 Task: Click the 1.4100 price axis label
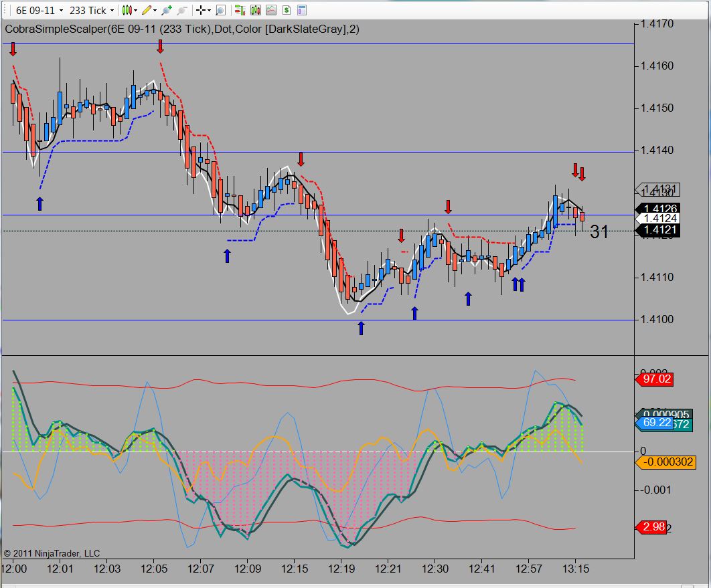[656, 319]
